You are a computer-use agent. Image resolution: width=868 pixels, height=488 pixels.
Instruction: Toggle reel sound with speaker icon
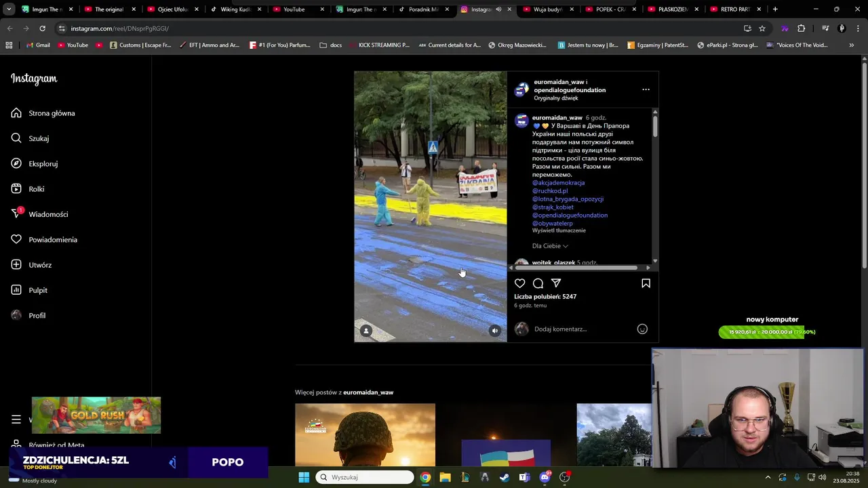(495, 331)
